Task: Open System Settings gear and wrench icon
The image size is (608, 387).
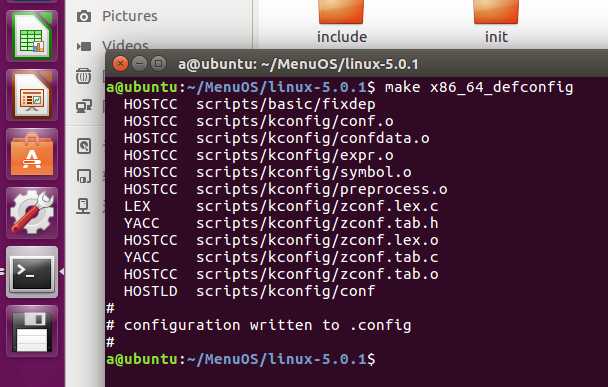Action: 32,213
